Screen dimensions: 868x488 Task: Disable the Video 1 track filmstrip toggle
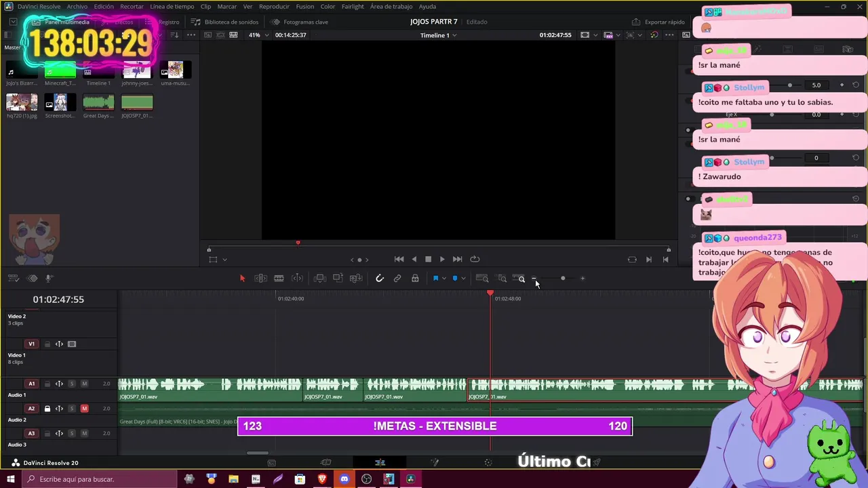[x=72, y=344]
